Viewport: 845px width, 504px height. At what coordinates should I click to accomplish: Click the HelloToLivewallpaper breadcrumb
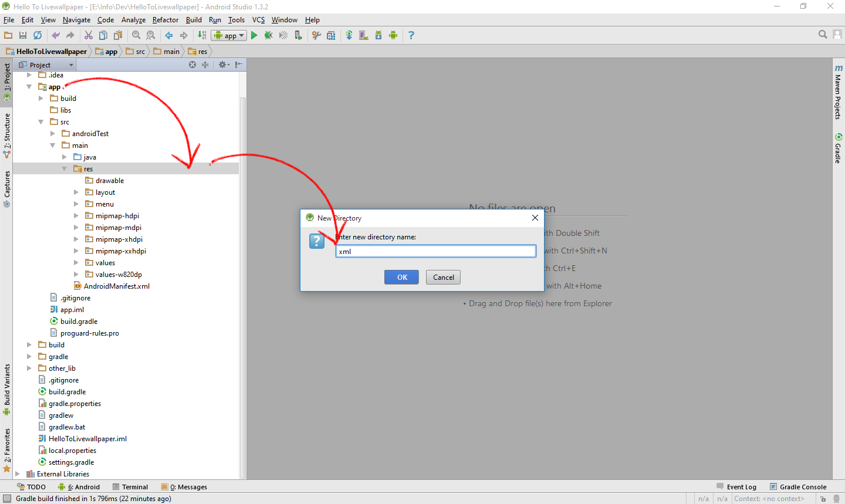point(46,52)
